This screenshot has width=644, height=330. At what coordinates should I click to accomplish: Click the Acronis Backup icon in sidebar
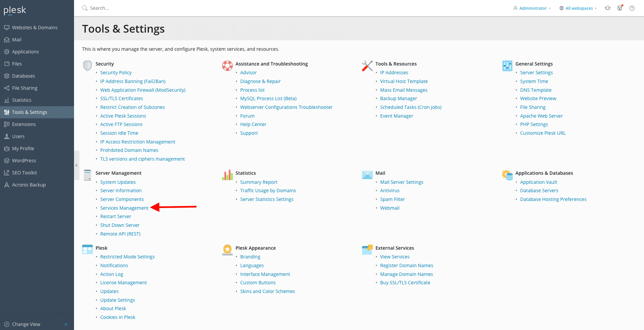7,185
